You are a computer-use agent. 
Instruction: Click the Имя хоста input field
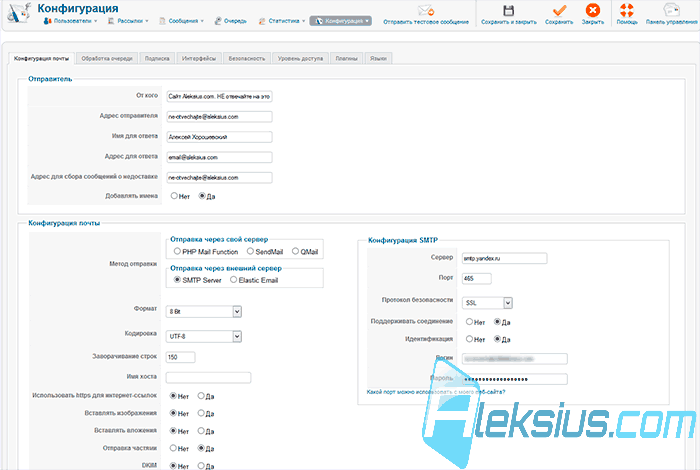(208, 378)
